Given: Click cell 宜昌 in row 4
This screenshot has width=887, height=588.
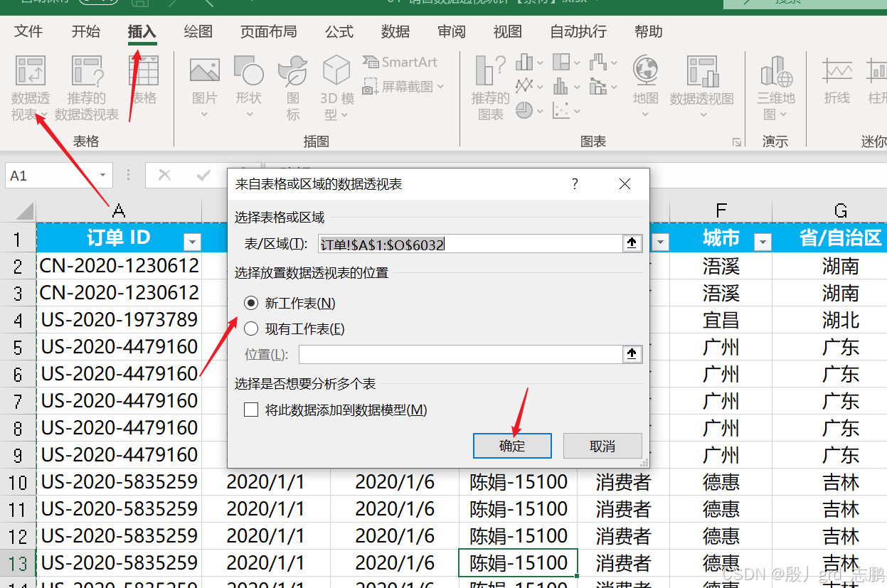Looking at the screenshot, I should point(721,320).
